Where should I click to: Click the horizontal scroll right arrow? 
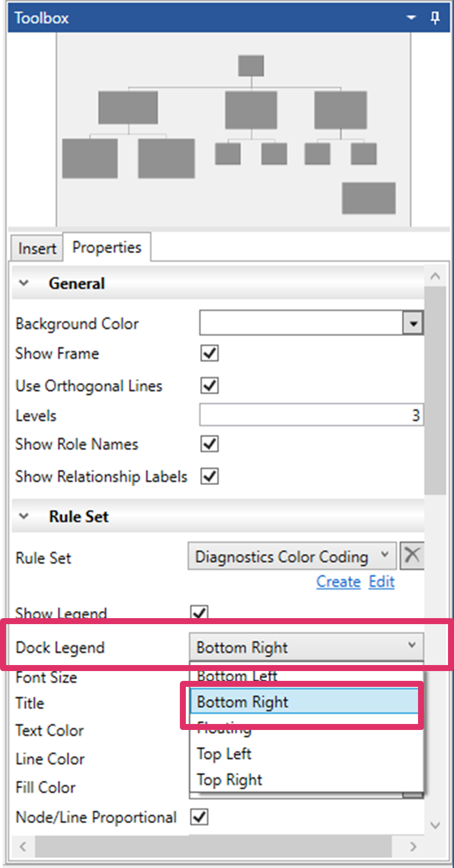coord(413,846)
